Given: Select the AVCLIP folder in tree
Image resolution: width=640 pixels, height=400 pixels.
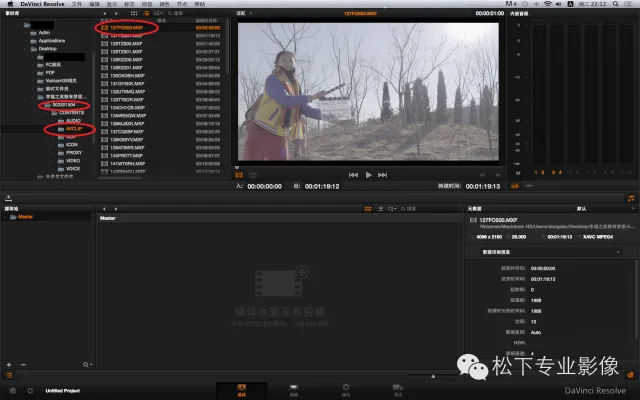Looking at the screenshot, I should pyautogui.click(x=74, y=129).
